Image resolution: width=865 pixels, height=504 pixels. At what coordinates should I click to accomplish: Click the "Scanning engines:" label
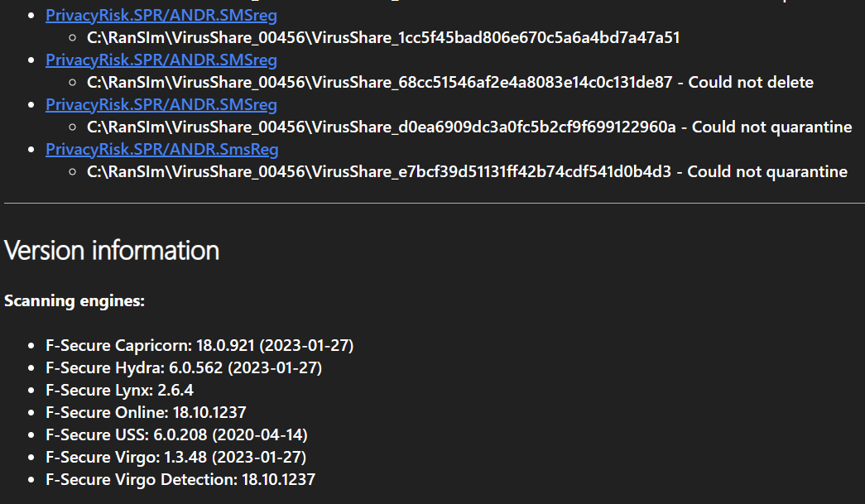pos(74,300)
